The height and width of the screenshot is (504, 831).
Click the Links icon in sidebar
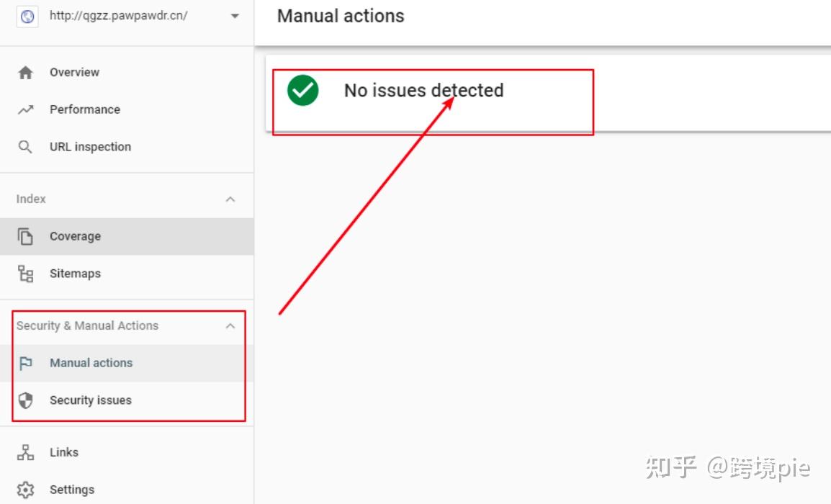click(25, 452)
